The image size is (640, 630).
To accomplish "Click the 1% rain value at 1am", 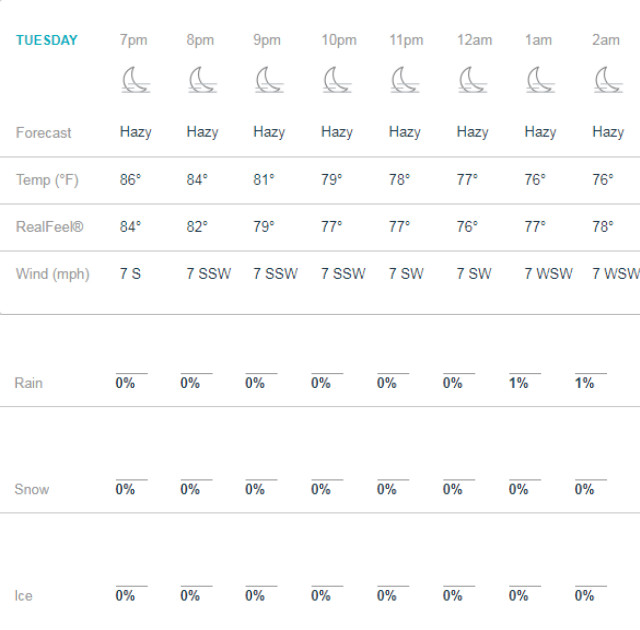I will 518,383.
